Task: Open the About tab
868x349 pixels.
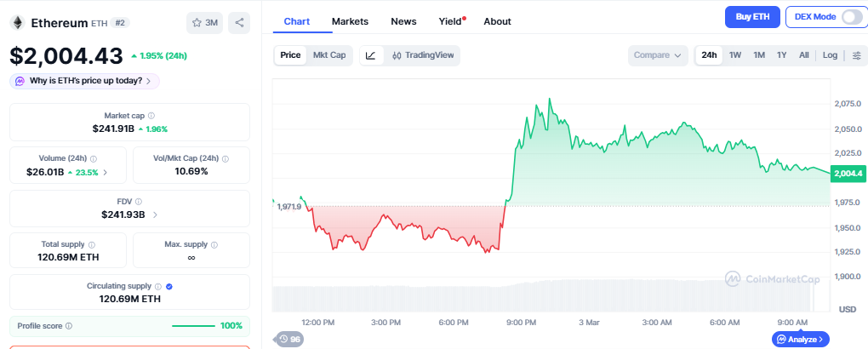Action: coord(497,21)
